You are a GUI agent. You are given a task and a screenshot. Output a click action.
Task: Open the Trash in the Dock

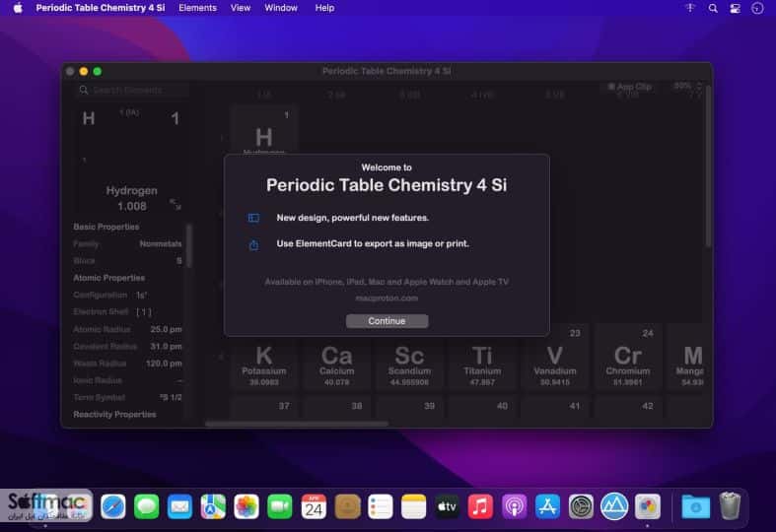(730, 506)
